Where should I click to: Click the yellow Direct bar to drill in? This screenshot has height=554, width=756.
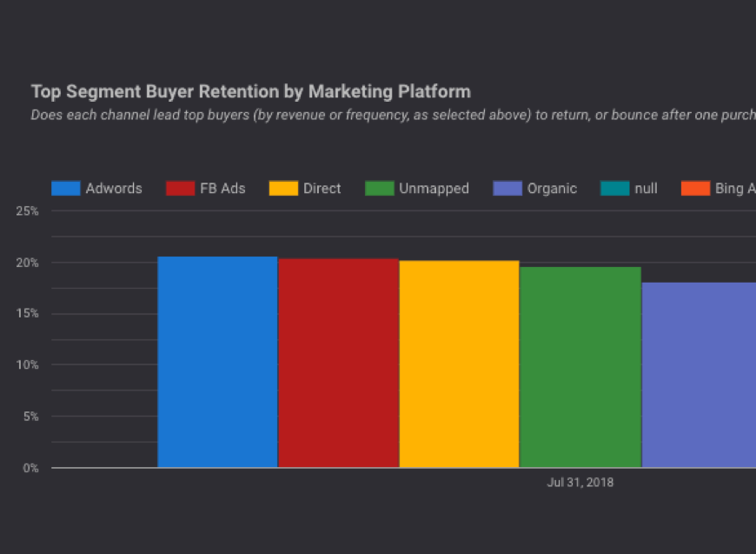[x=459, y=361]
